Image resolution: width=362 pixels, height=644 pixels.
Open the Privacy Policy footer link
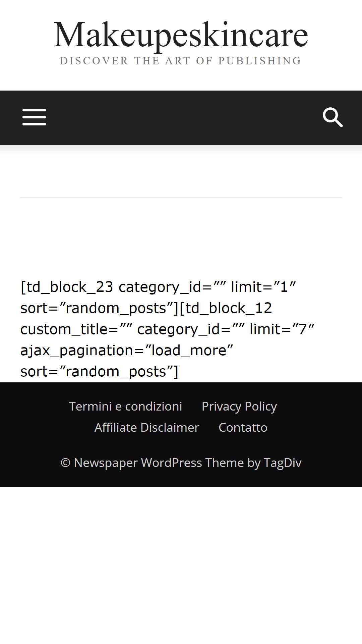coord(239,406)
